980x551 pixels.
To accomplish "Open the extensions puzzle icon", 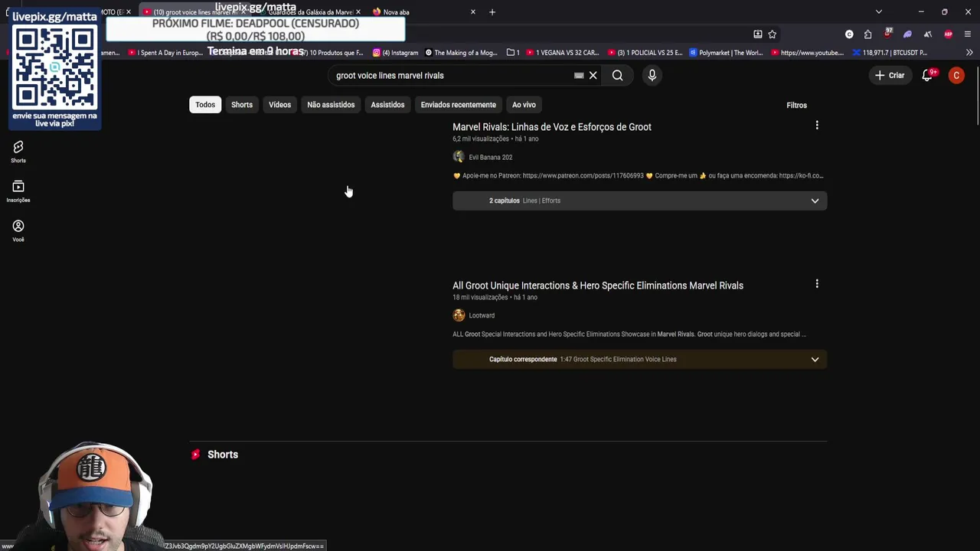I will 867,34.
